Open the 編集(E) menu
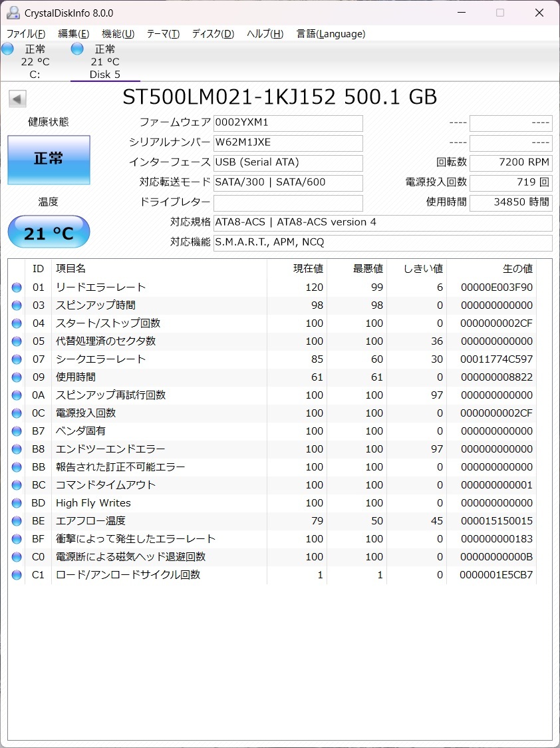Screen dimensions: 560x748 tap(73, 34)
